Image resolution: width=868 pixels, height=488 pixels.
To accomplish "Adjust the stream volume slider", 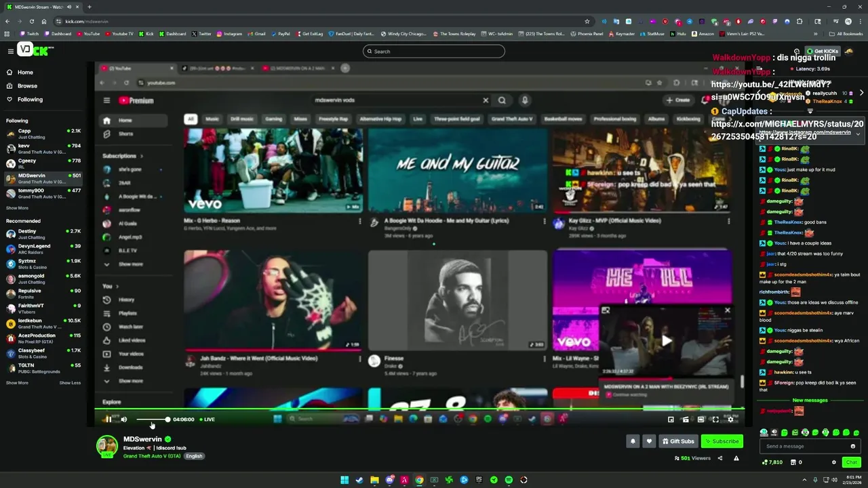I will tap(153, 420).
